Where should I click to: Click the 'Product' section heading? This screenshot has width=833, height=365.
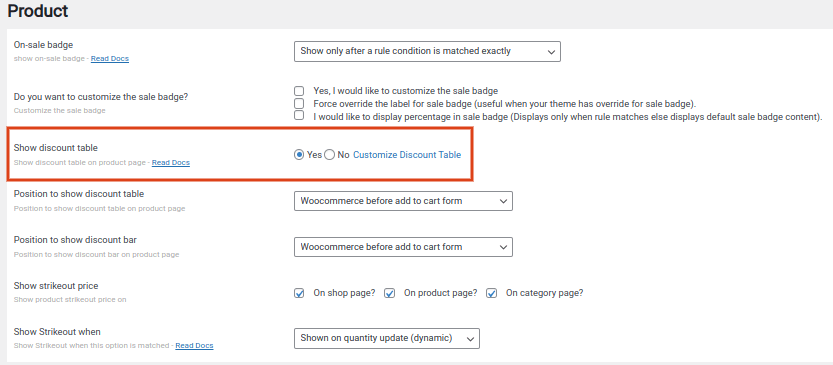click(x=38, y=11)
